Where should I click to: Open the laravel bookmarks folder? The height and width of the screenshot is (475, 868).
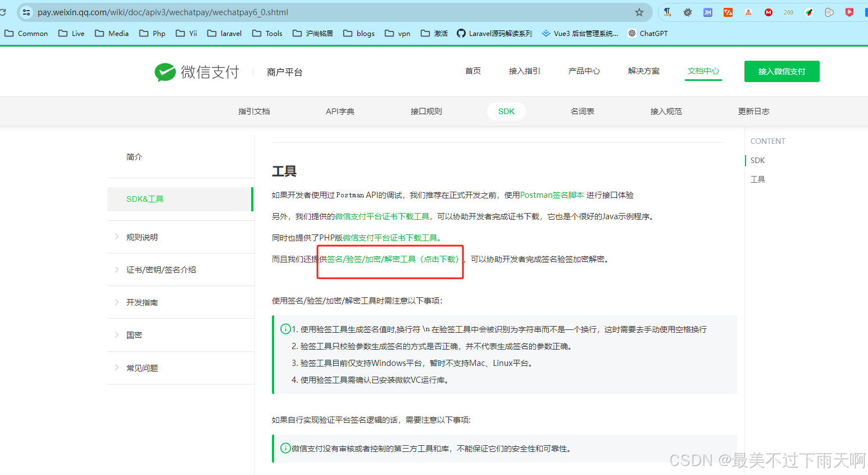225,34
